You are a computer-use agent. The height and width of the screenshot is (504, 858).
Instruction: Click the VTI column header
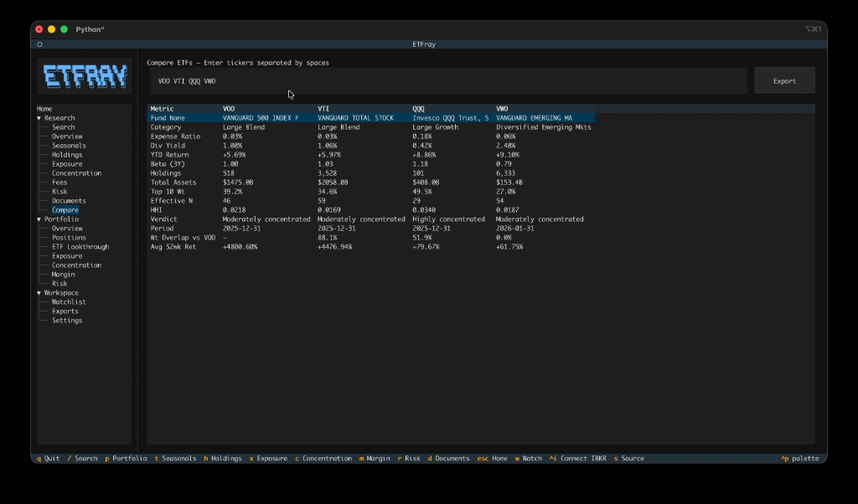click(323, 109)
